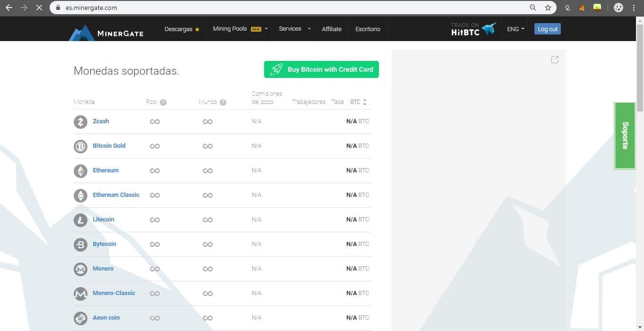Image resolution: width=644 pixels, height=331 pixels.
Task: Click the site lock padlock icon
Action: [x=58, y=8]
